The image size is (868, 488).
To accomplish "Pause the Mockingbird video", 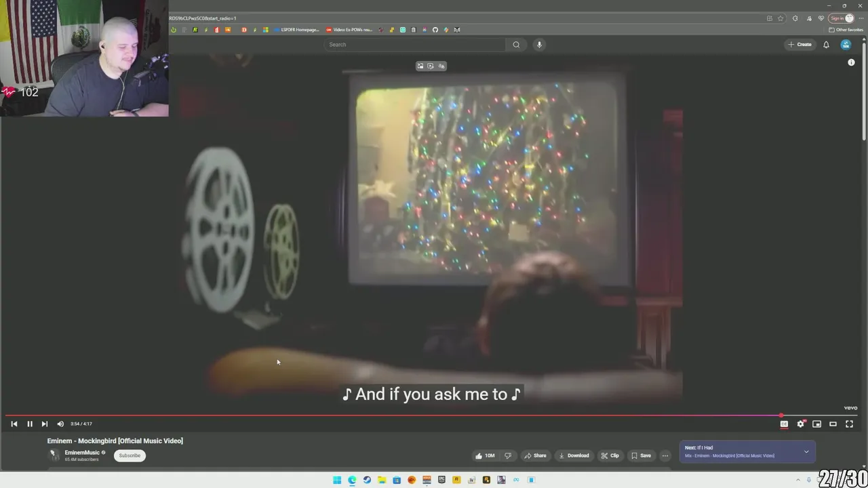I will [x=30, y=424].
